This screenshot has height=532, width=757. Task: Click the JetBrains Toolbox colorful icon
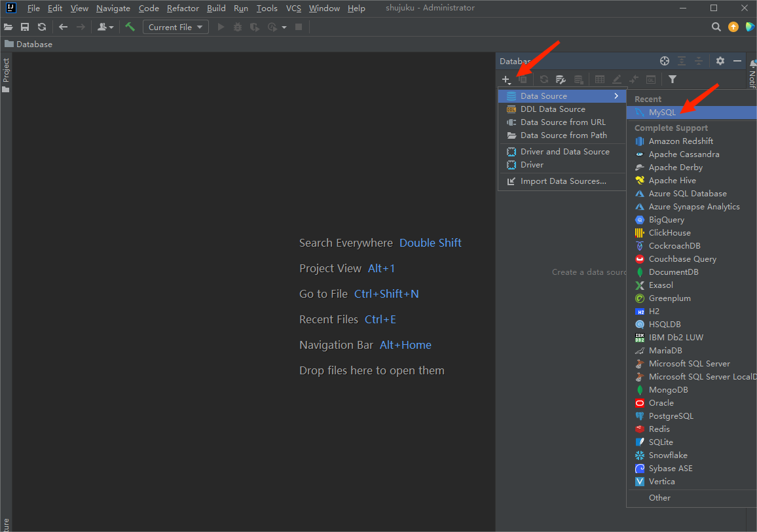click(750, 27)
